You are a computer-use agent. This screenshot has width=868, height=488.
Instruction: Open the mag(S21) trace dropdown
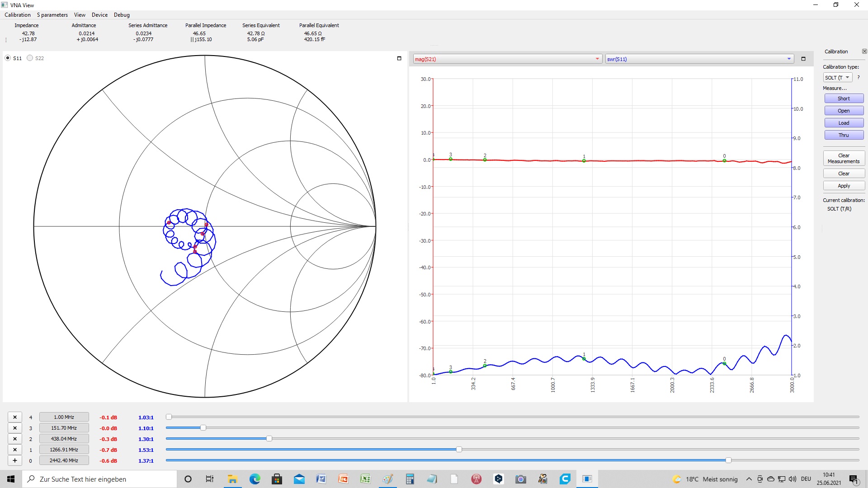508,59
